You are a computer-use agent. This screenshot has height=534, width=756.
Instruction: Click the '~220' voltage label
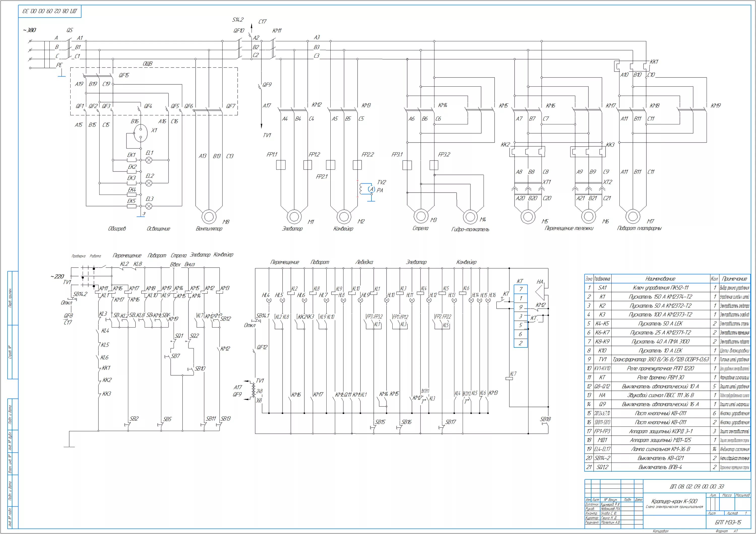[x=57, y=276]
